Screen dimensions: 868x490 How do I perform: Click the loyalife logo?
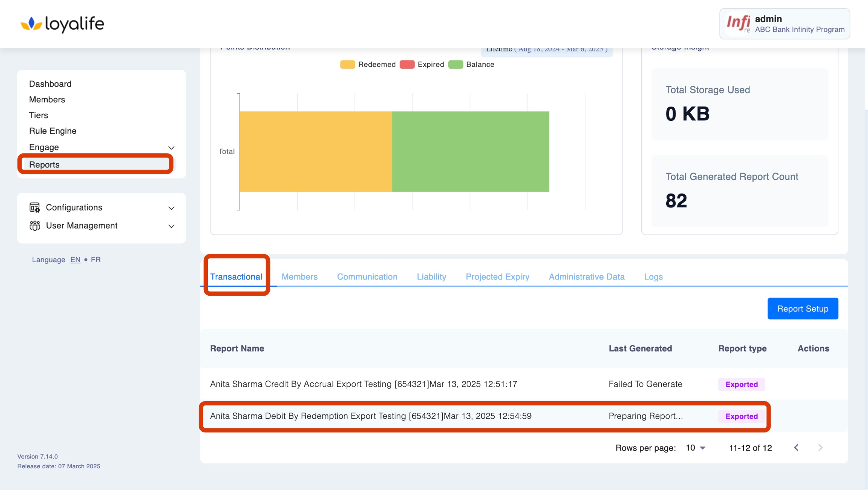tap(62, 24)
